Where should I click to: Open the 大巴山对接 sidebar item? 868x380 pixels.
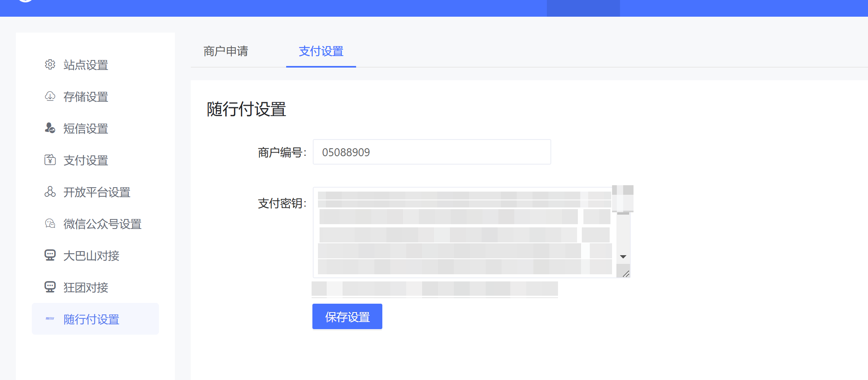91,256
